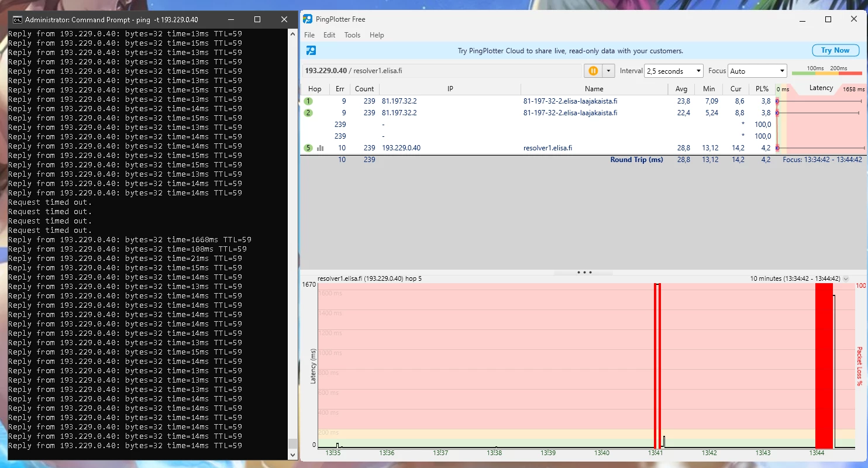Click the Err column header
Viewport: 868px width, 468px height.
[x=340, y=89]
